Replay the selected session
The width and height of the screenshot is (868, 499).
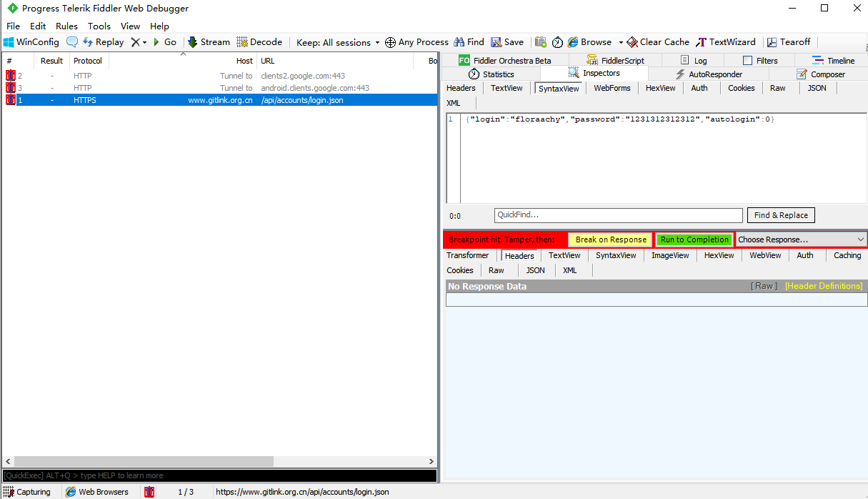click(103, 42)
